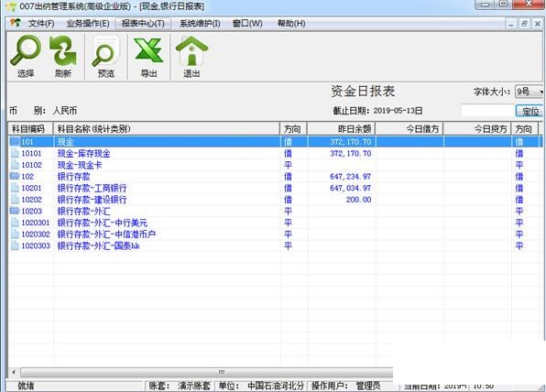Select the row 银行存款-工商银行
The image size is (546, 392).
click(x=275, y=188)
